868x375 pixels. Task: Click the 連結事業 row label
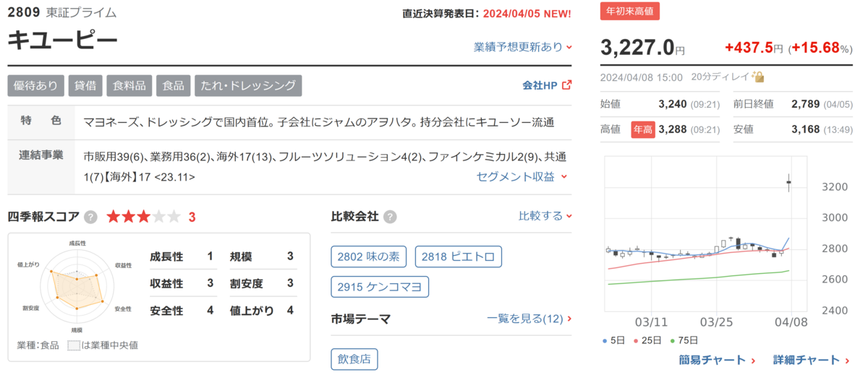click(41, 155)
